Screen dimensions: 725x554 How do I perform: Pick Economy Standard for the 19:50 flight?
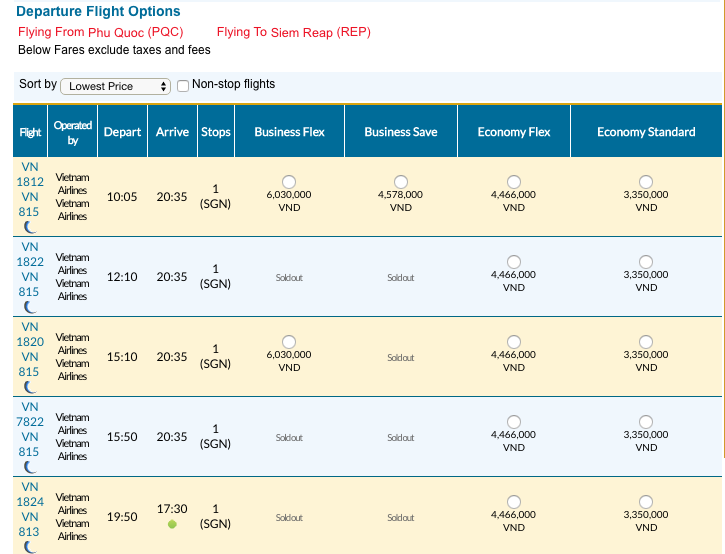tap(646, 502)
